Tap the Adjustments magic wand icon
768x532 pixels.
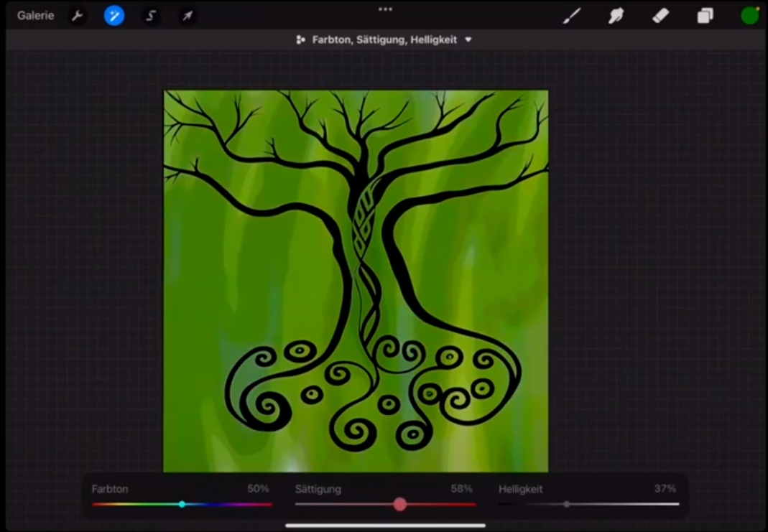tap(114, 16)
